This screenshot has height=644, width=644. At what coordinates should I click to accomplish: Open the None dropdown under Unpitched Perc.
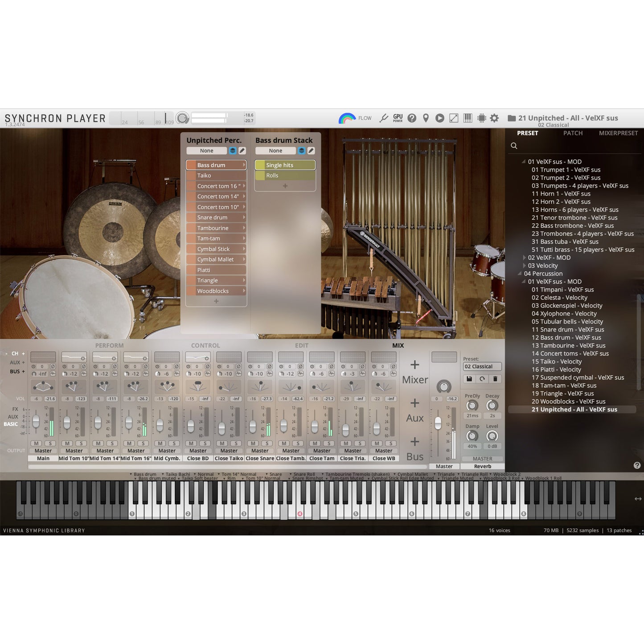(207, 151)
